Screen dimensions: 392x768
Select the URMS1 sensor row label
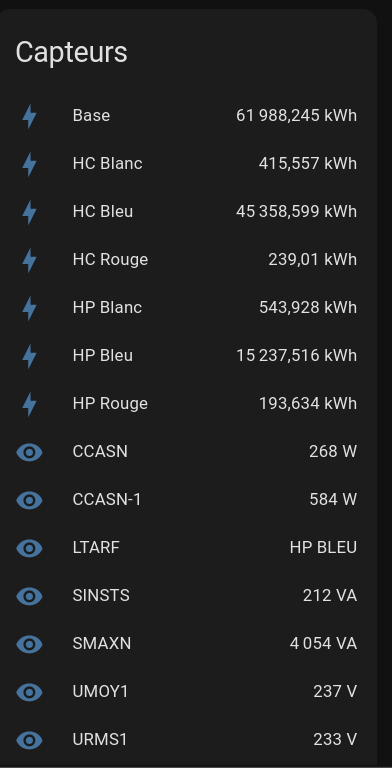(x=100, y=739)
